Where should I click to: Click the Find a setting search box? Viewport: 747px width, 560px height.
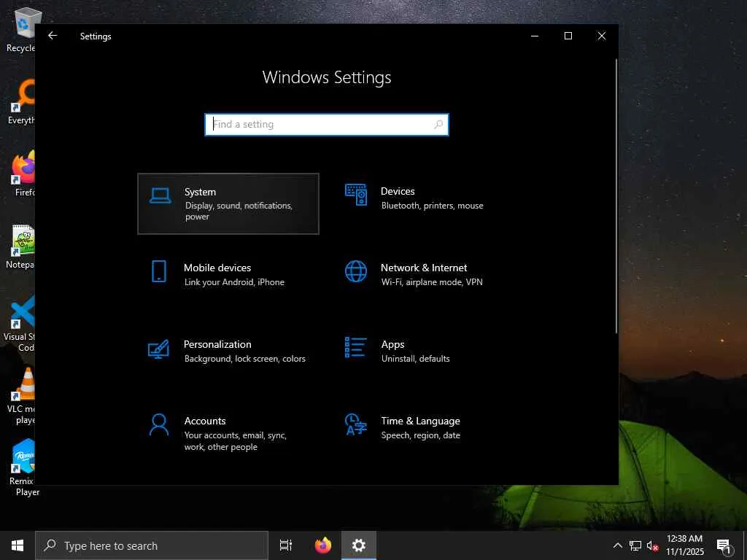tap(326, 124)
